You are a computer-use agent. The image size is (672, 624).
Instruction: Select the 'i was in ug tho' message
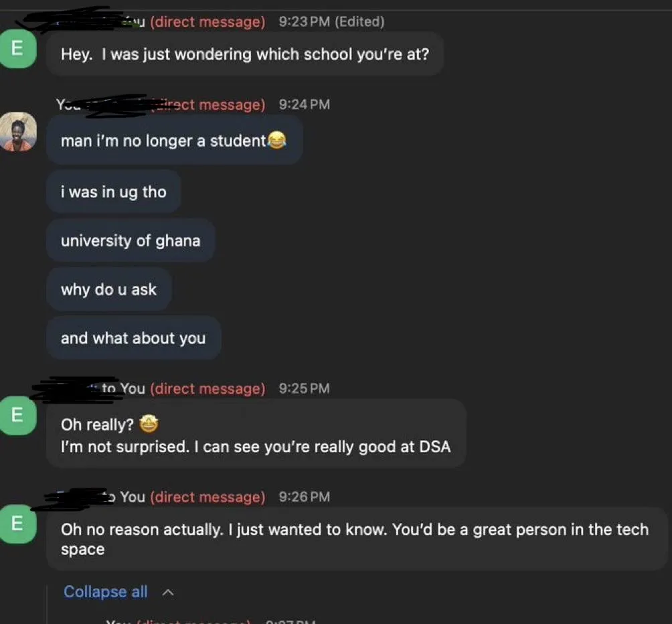click(114, 191)
